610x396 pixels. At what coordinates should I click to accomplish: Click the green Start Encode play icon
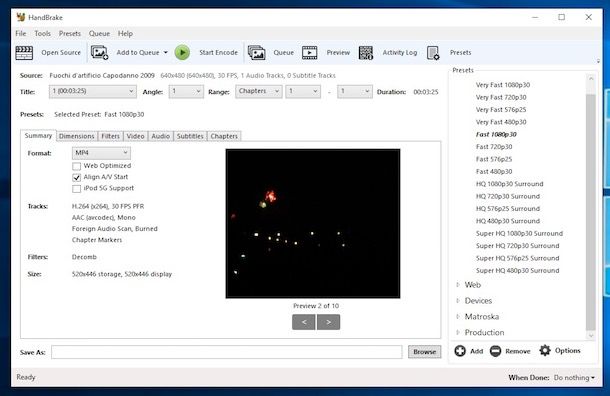pos(182,53)
